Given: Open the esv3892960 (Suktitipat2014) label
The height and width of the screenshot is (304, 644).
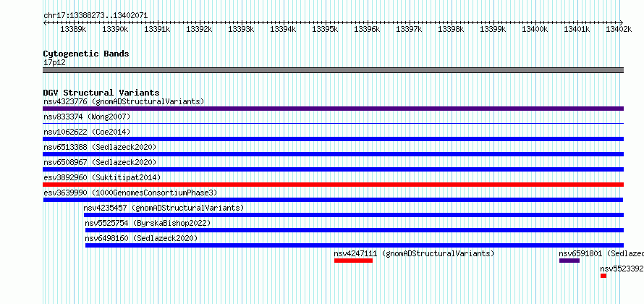Looking at the screenshot, I should coord(102,177).
